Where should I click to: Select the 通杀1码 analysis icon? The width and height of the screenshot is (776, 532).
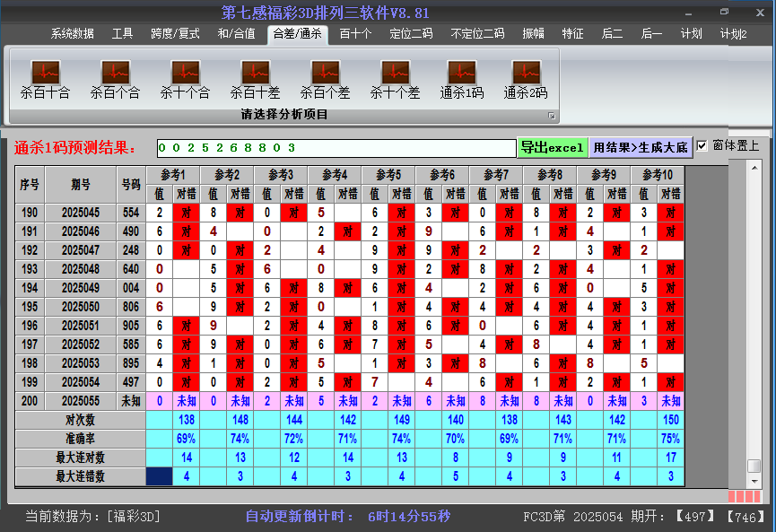pos(462,79)
